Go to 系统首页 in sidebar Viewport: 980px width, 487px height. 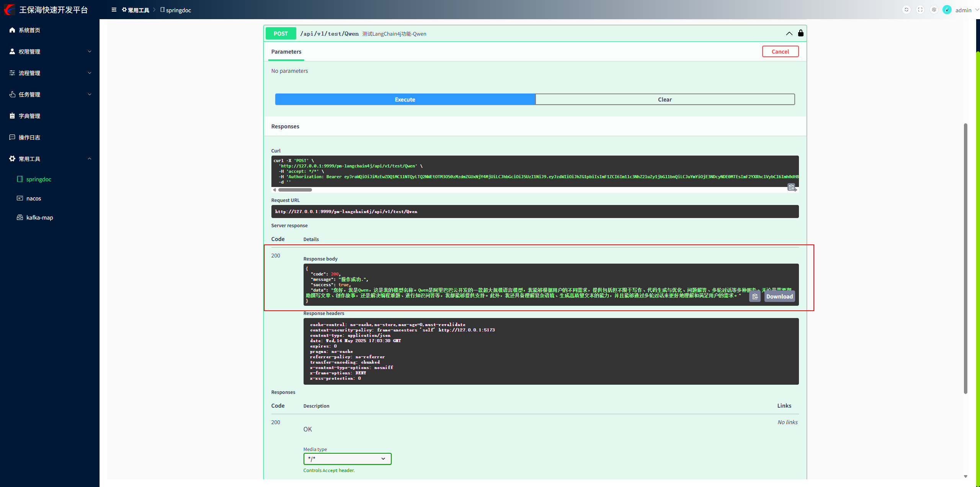coord(29,30)
